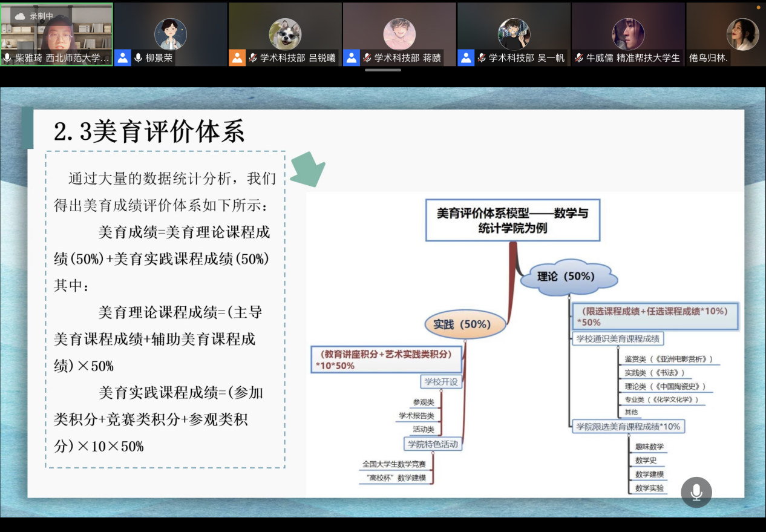The height and width of the screenshot is (532, 766).
Task: Click 柴雅琦's active microphone icon
Action: tap(7, 58)
